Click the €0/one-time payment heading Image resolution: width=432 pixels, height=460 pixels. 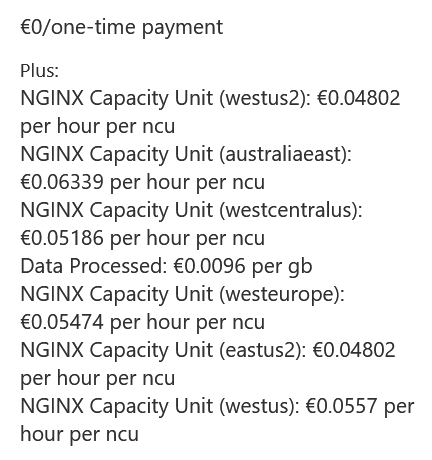122,27
